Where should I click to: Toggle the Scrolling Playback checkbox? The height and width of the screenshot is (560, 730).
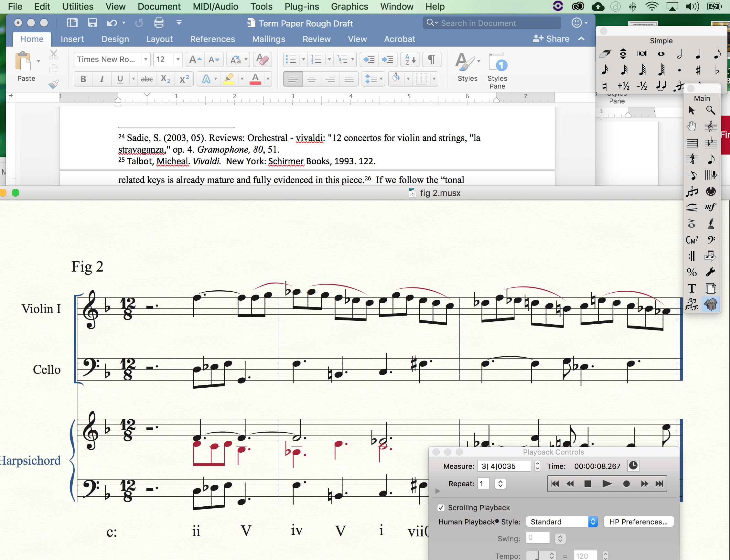click(441, 508)
